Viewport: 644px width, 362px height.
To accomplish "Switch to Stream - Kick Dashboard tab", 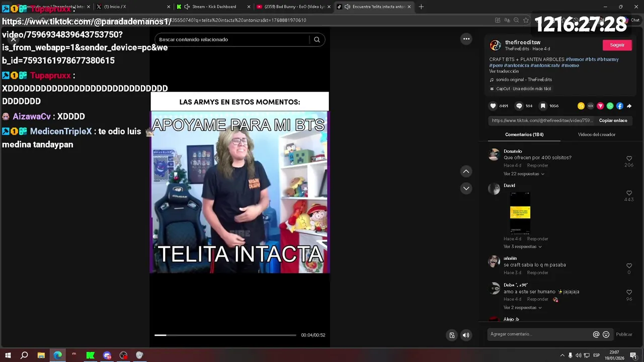I will 213,7.
